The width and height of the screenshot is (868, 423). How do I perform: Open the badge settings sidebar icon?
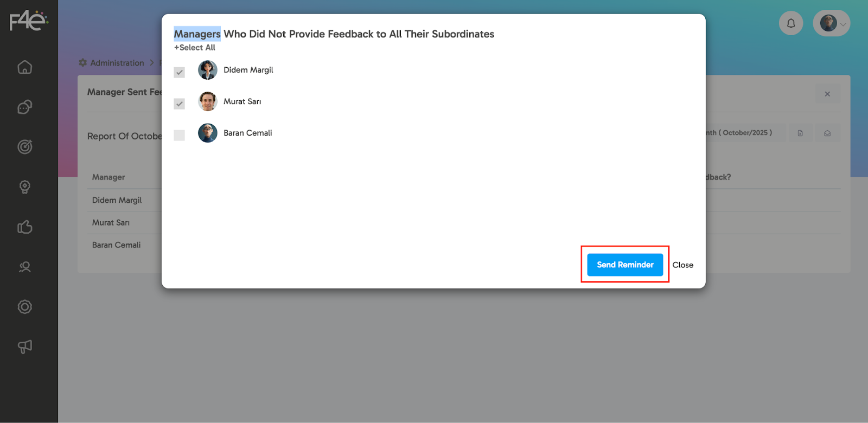click(x=25, y=307)
